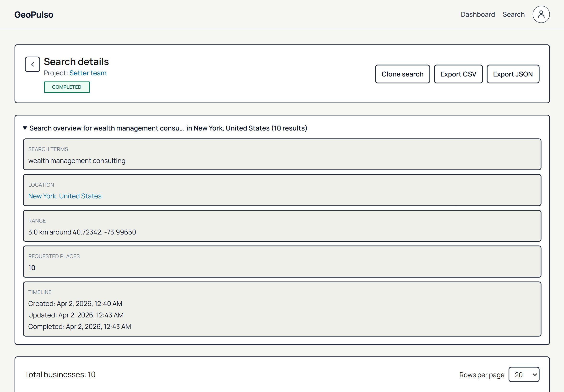
Task: Click the Total businesses: 10 text
Action: tap(60, 375)
